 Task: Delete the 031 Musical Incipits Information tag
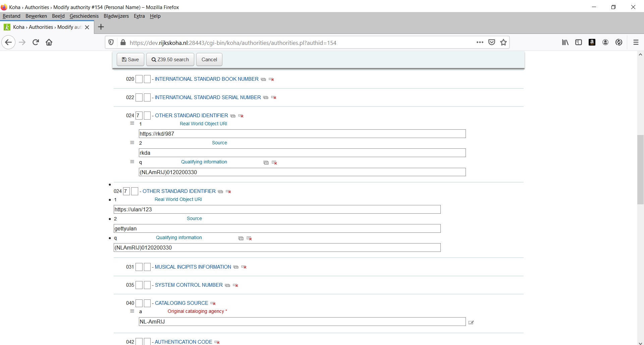coord(244,267)
